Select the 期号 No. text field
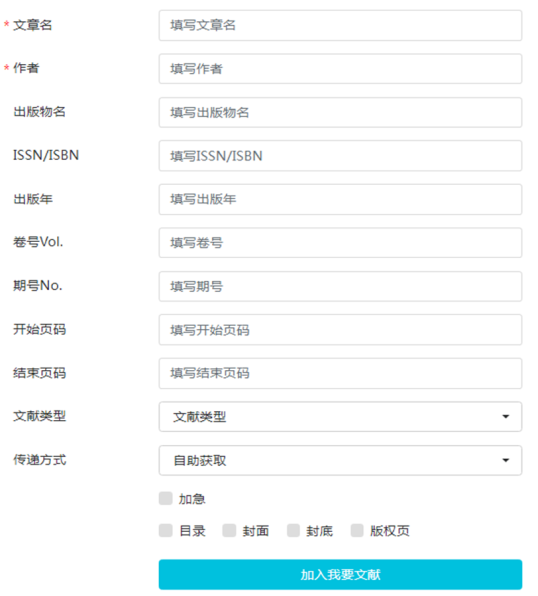The height and width of the screenshot is (596, 538). click(340, 287)
